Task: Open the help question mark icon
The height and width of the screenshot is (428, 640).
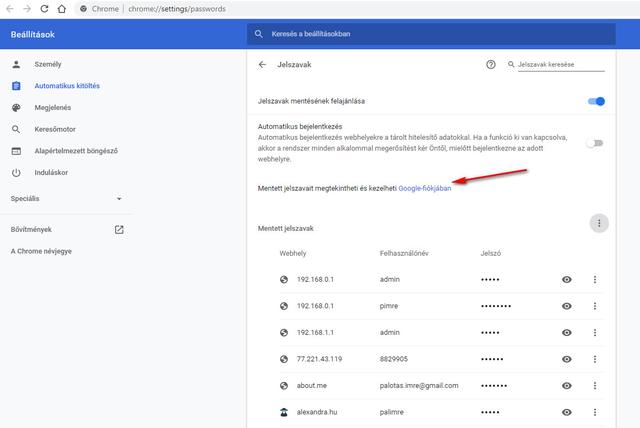Action: [x=490, y=64]
